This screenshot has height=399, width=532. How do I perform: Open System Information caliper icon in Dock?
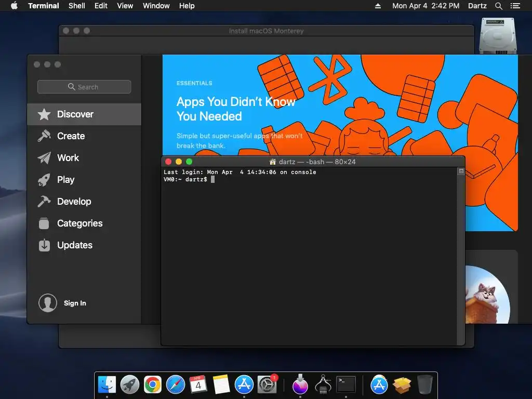coord(323,384)
